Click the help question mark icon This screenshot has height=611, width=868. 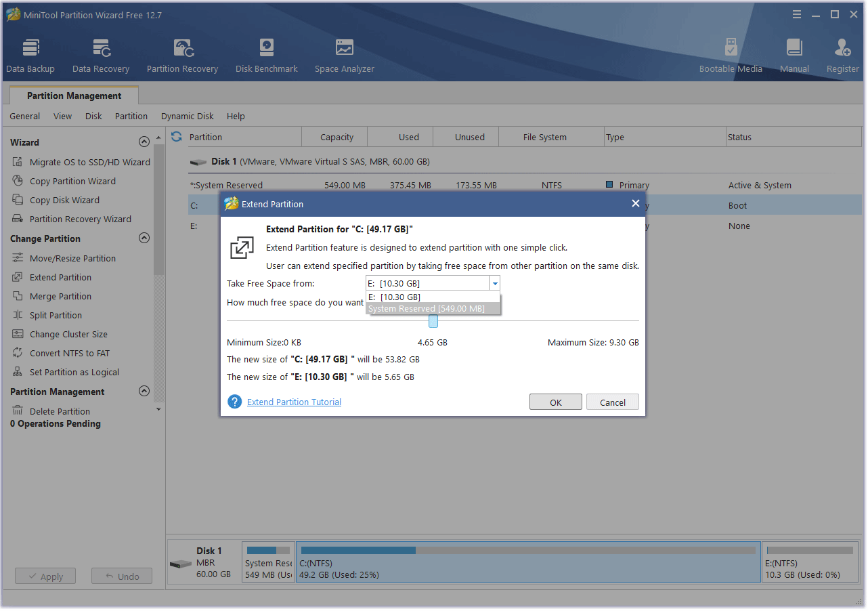click(x=235, y=402)
